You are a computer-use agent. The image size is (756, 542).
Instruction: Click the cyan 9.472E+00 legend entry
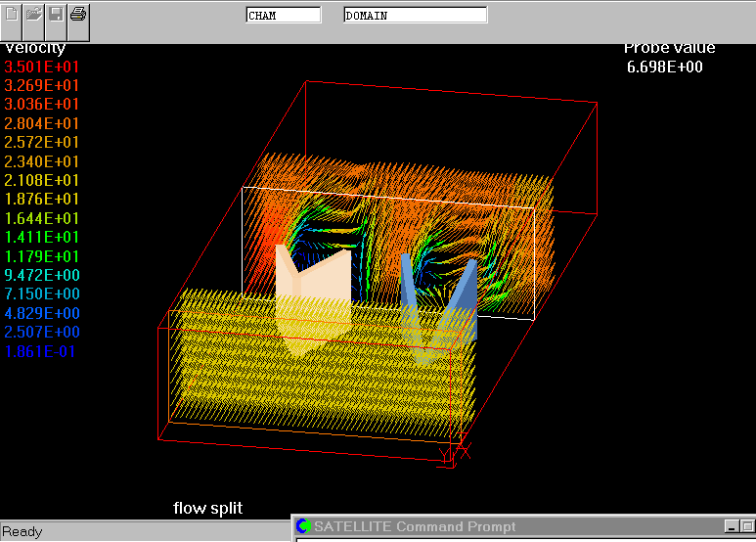(x=42, y=275)
